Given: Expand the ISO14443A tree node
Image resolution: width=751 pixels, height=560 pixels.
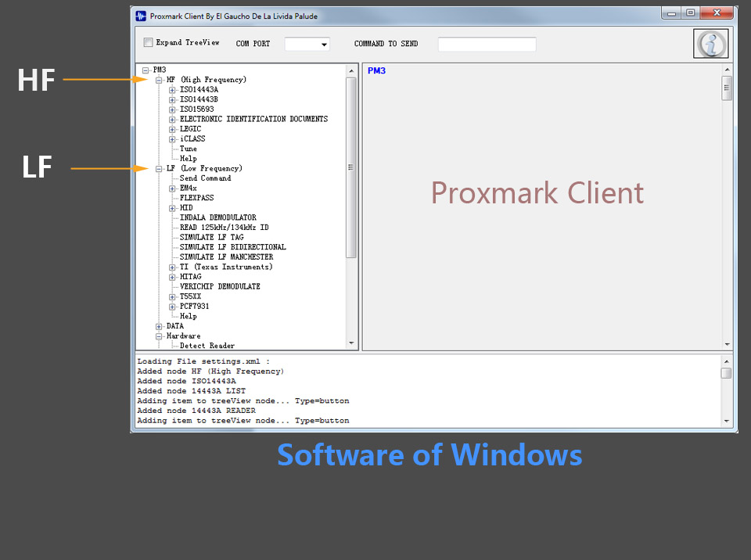Looking at the screenshot, I should point(172,90).
